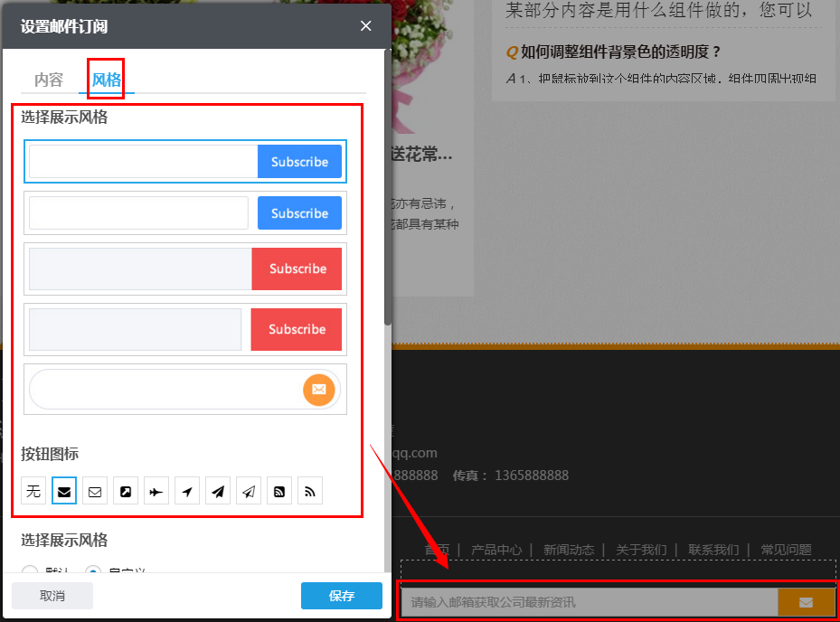Choose the filled paper plane icon
Viewport: 840px width, 622px height.
[x=217, y=490]
